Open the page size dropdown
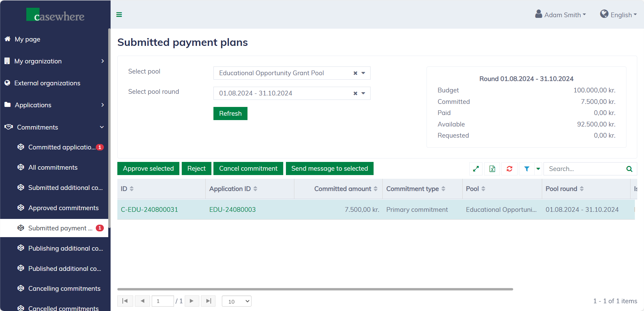The height and width of the screenshot is (311, 644). point(237,301)
